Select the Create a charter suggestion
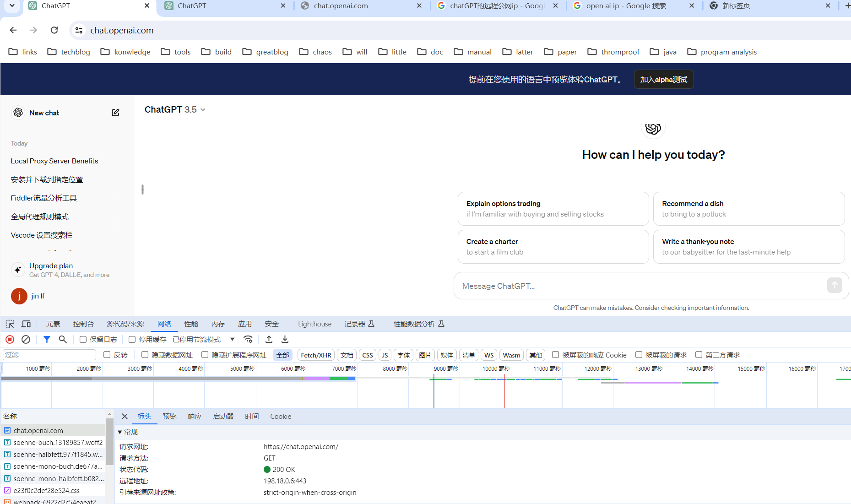 (x=553, y=247)
